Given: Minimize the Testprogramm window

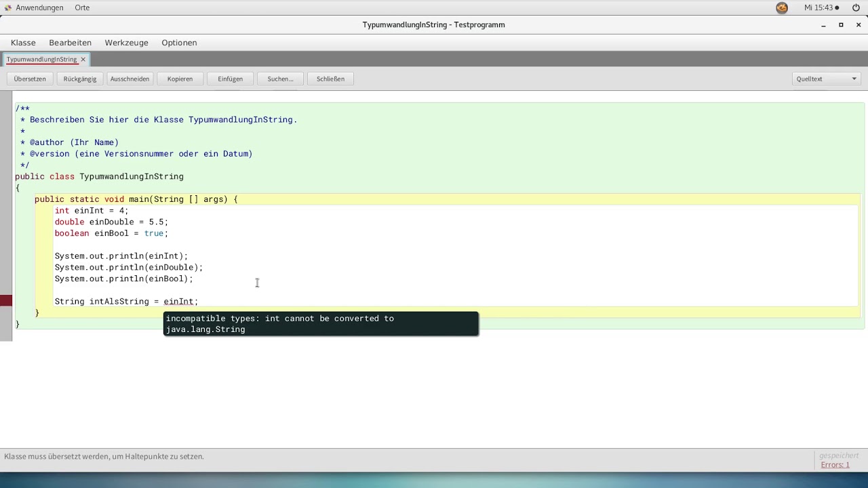Looking at the screenshot, I should click(x=823, y=25).
